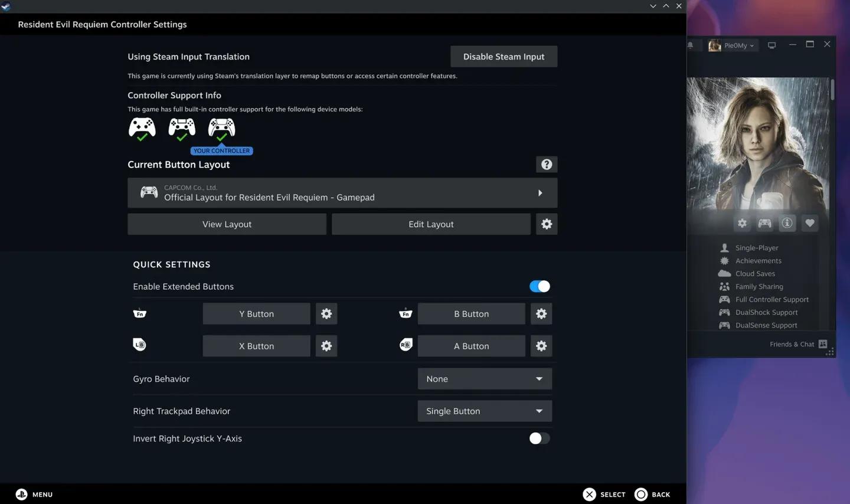Click DualShock Support in Steam window

(766, 313)
